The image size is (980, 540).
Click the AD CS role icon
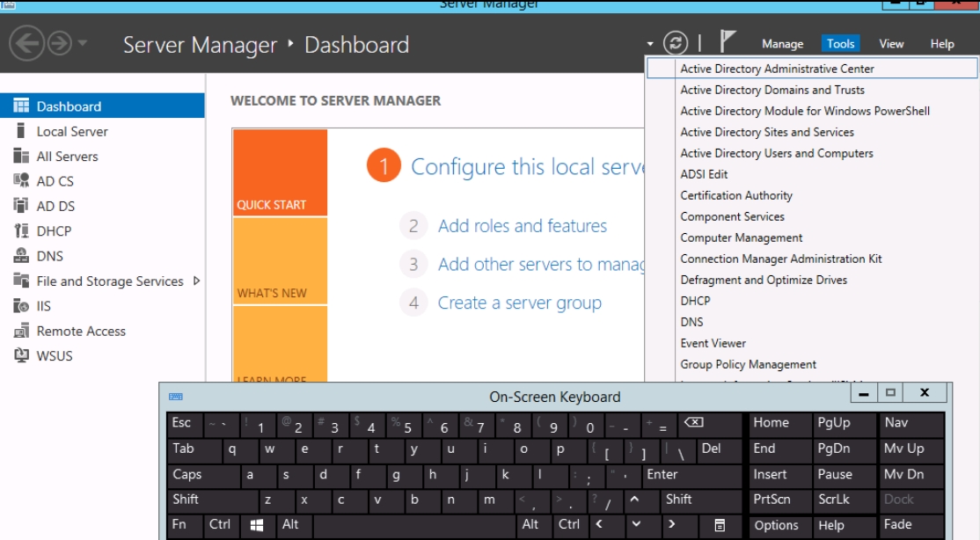click(21, 180)
